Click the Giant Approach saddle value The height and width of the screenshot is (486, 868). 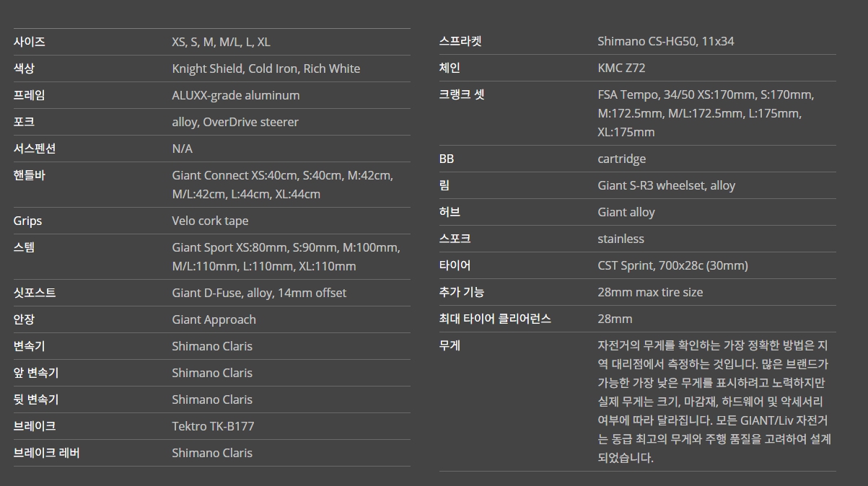pyautogui.click(x=214, y=319)
